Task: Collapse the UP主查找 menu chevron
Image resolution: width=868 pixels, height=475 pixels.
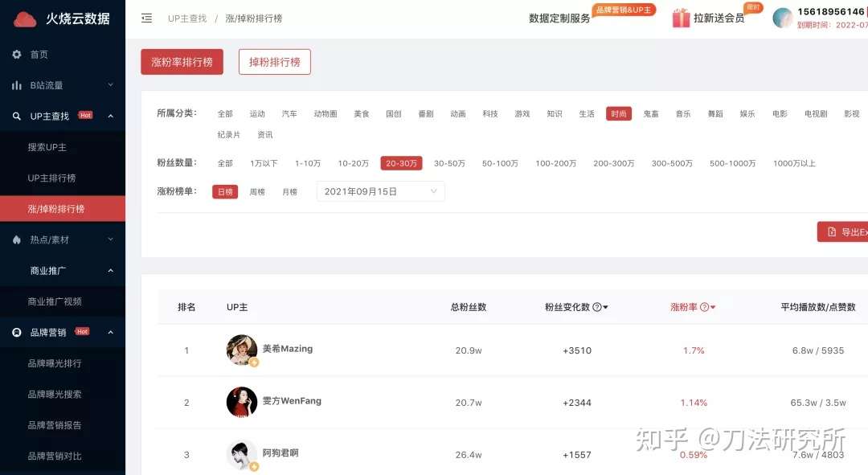Action: click(x=110, y=116)
